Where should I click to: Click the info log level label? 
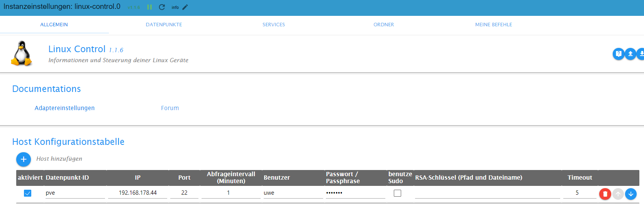[x=175, y=7]
